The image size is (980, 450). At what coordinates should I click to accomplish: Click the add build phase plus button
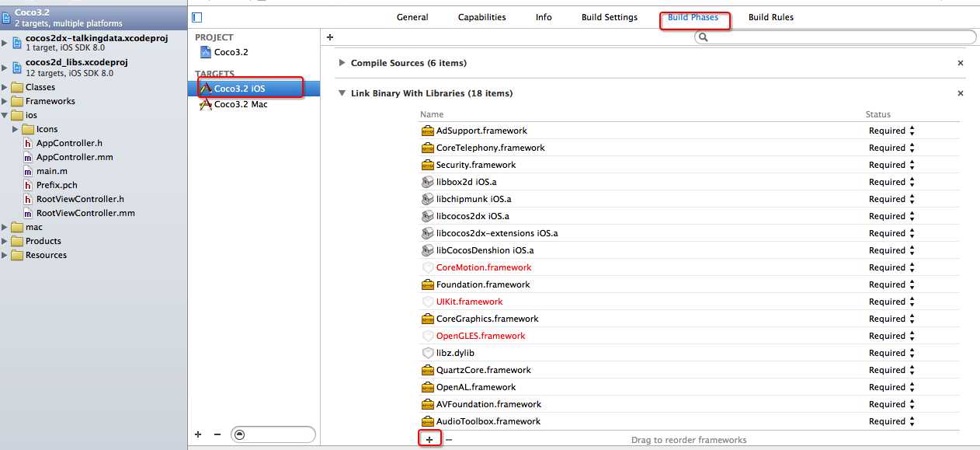click(x=330, y=37)
